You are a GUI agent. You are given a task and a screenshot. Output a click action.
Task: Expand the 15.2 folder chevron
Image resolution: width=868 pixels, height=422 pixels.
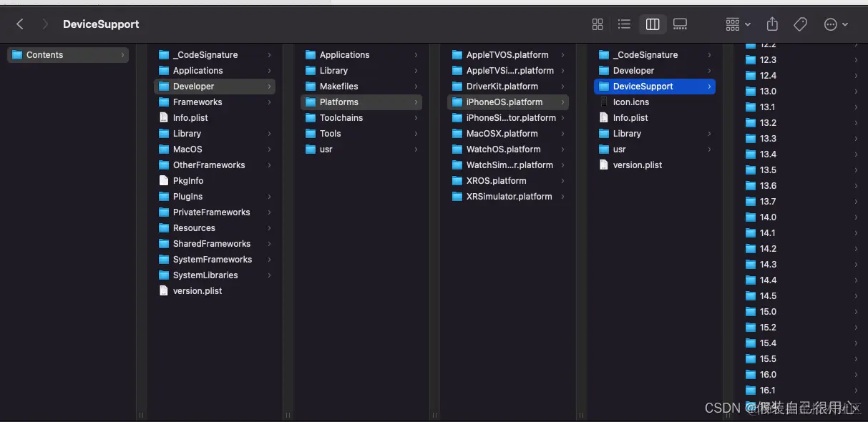click(856, 328)
